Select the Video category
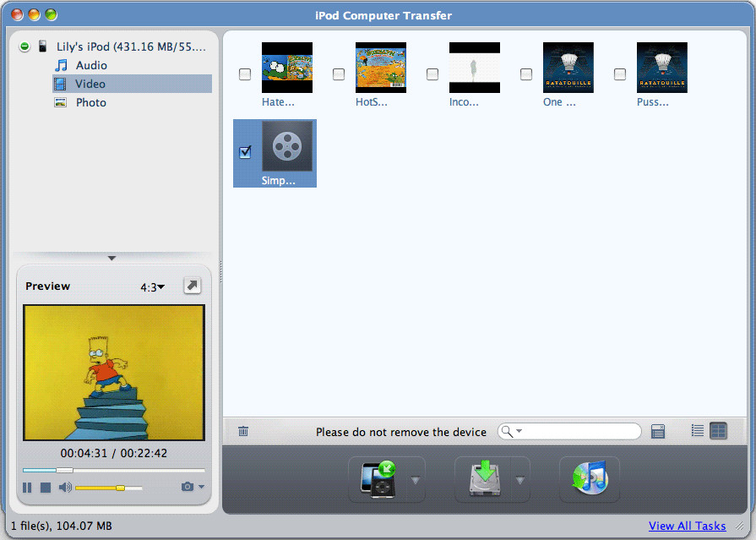This screenshot has width=756, height=540. [132, 84]
